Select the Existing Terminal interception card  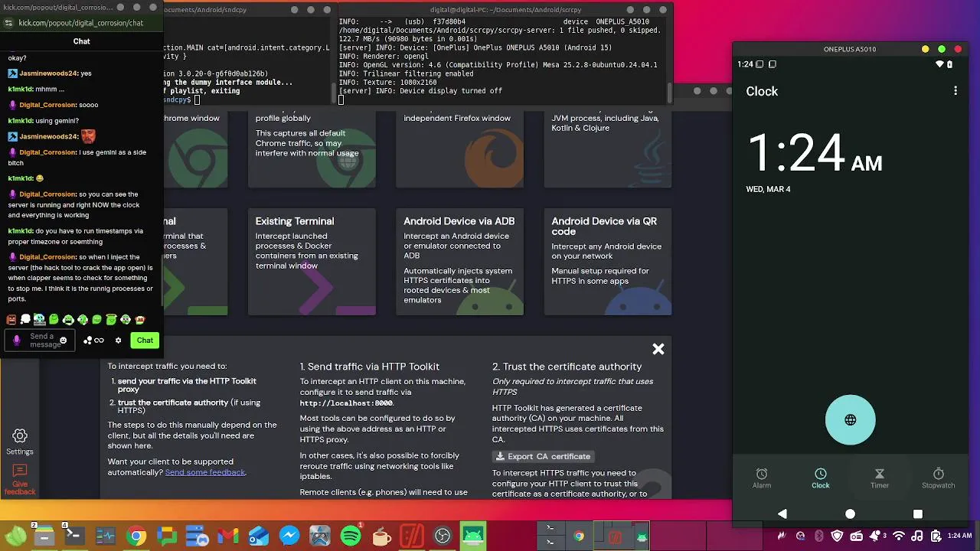[x=312, y=262]
